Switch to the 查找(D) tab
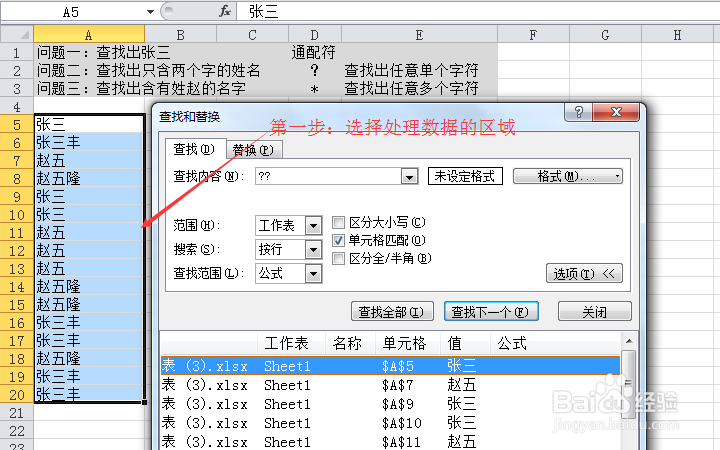720x450 pixels. pos(194,149)
